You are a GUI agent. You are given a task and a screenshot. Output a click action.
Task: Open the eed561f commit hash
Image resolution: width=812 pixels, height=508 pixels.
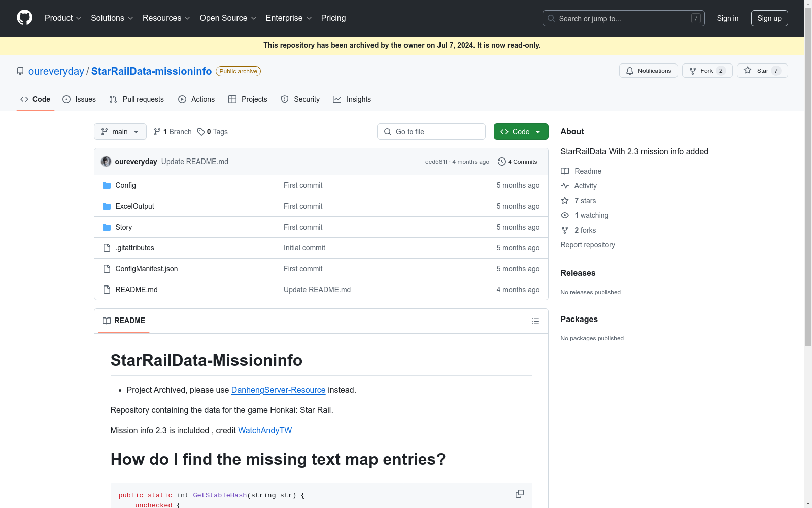(x=436, y=162)
